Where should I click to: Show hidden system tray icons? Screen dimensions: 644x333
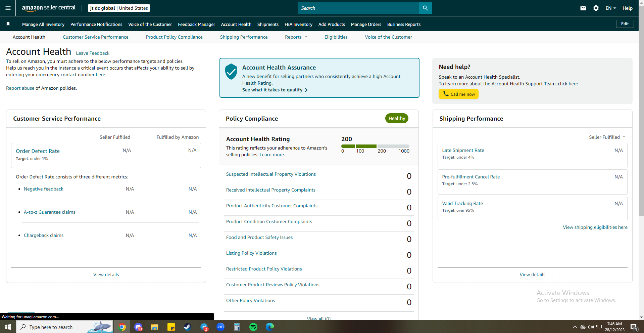click(x=575, y=327)
